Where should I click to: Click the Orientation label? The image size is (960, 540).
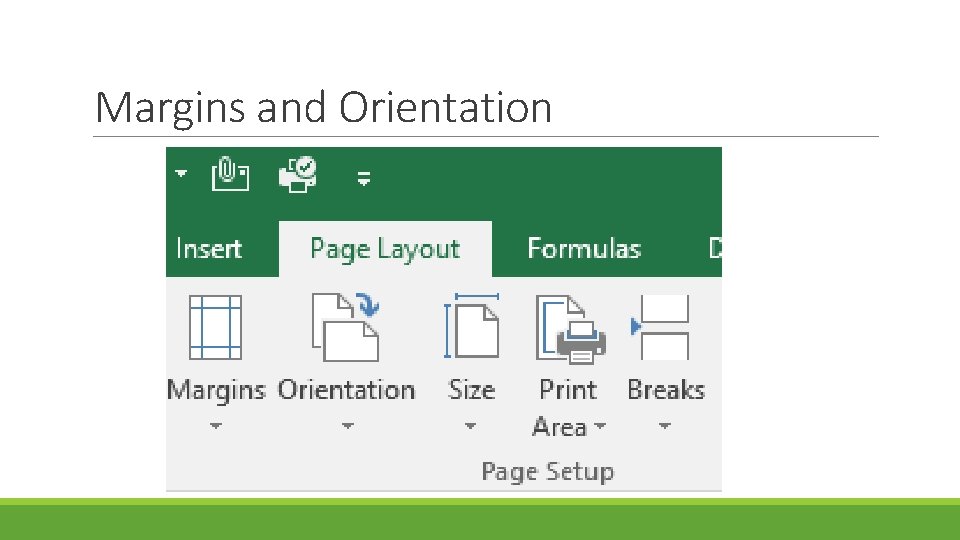click(347, 390)
